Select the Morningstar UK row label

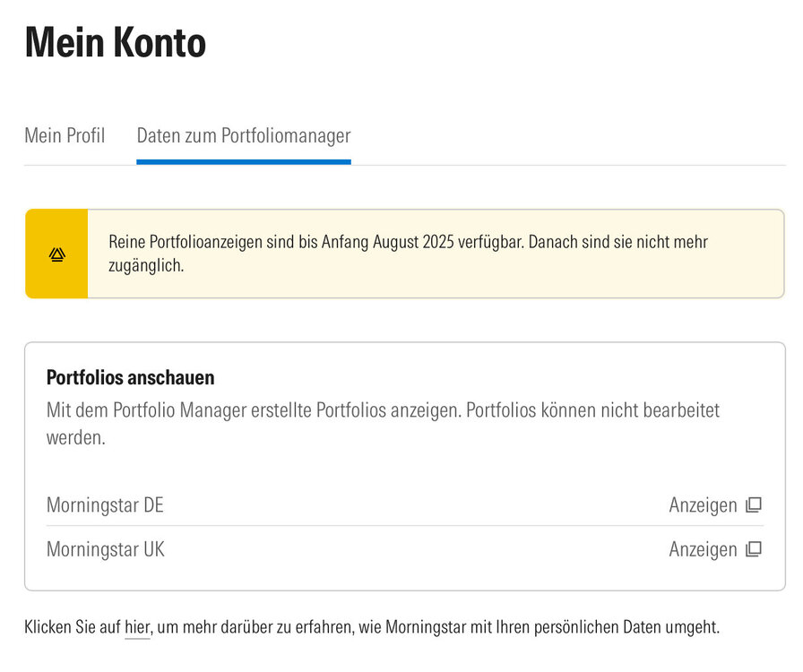[106, 549]
